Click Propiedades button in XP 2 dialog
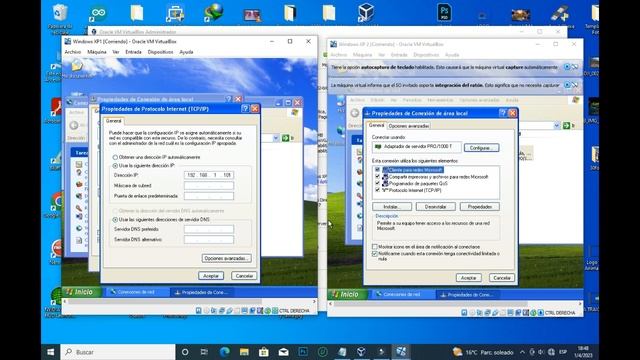The image size is (640, 360). pos(480,207)
